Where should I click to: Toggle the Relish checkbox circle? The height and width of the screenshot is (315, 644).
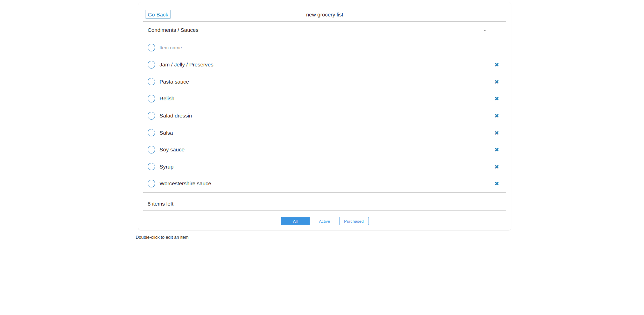coord(151,99)
